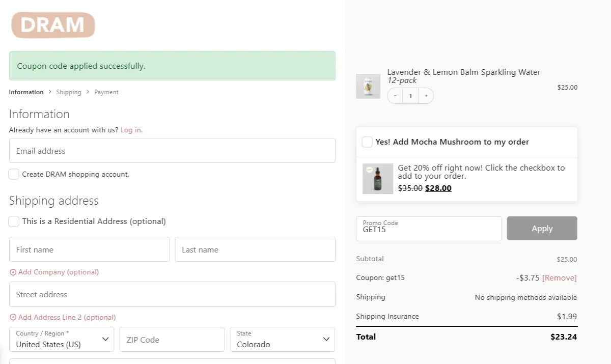The height and width of the screenshot is (364, 611).
Task: Click the DRAM logo
Action: point(53,25)
